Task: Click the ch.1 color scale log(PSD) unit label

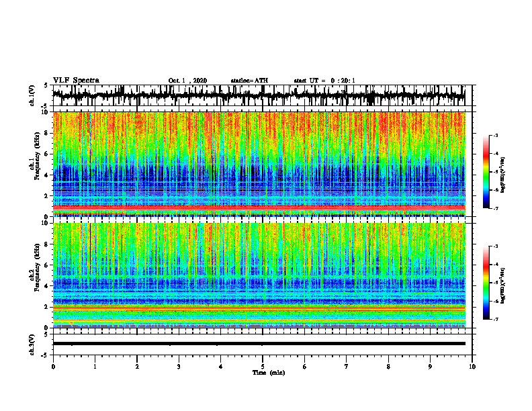Action: coord(503,175)
